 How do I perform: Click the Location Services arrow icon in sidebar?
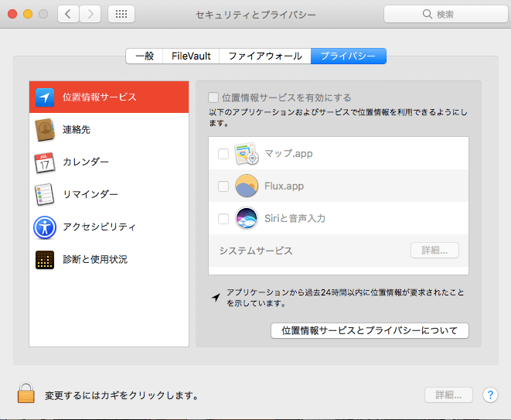(x=45, y=97)
